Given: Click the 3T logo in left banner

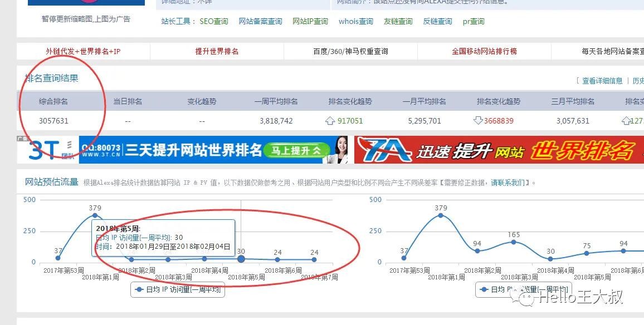Looking at the screenshot, I should tap(45, 150).
